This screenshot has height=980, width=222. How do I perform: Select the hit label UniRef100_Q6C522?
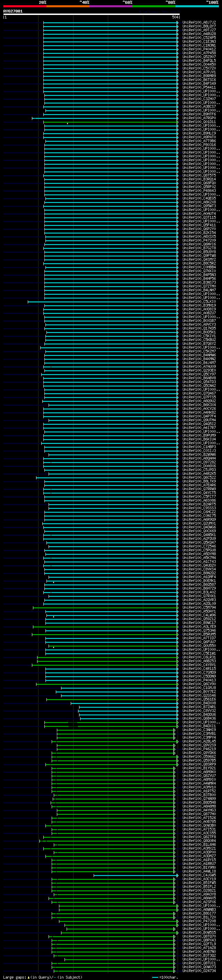tap(199, 477)
